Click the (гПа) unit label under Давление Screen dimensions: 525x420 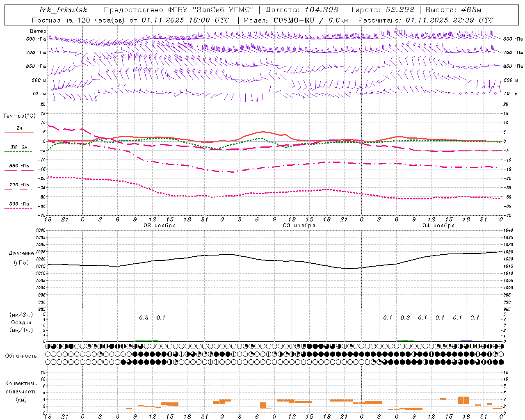point(21,263)
